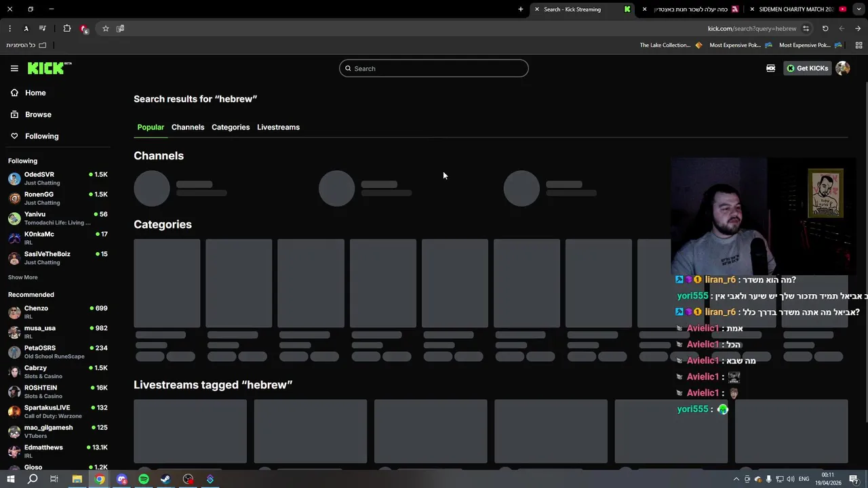868x488 pixels.
Task: Open the Discord icon on the taskbar
Action: pyautogui.click(x=122, y=479)
